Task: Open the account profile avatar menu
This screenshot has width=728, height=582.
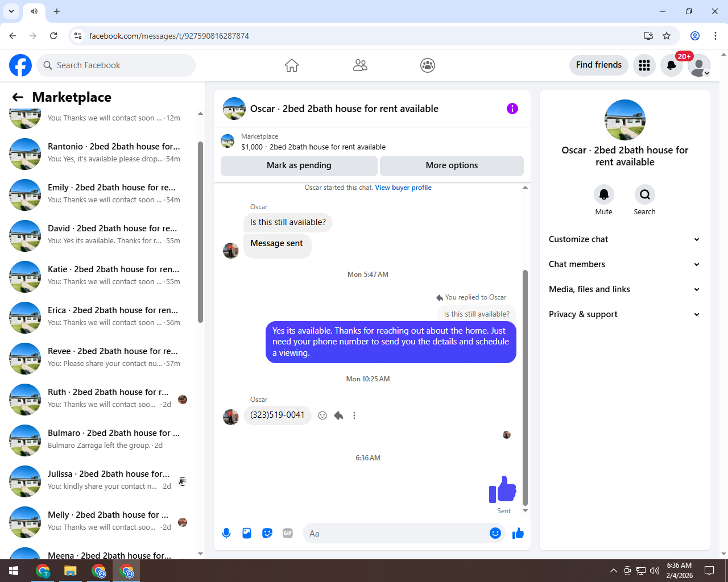Action: pos(699,65)
